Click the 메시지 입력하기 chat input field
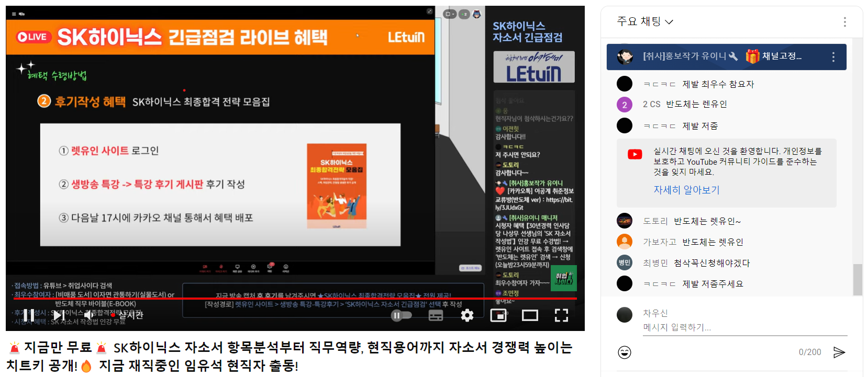 tap(745, 328)
